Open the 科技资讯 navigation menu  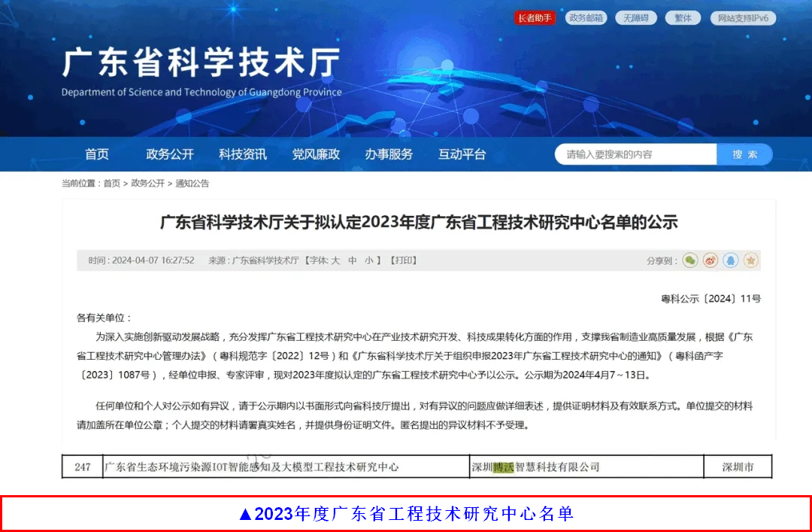pyautogui.click(x=243, y=154)
